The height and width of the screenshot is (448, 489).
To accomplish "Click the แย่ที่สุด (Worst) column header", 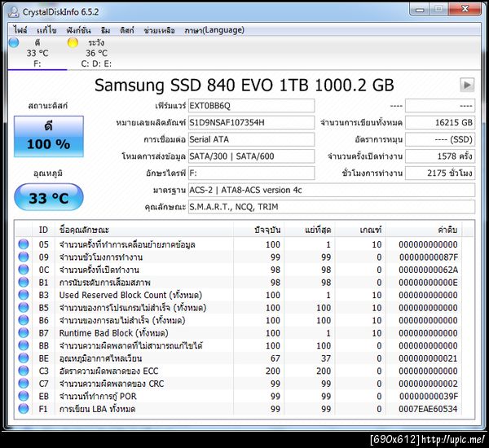I will pos(310,230).
